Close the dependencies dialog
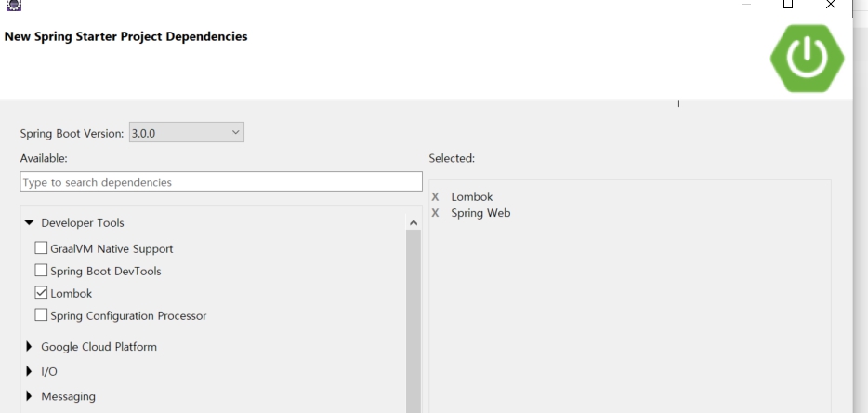 coord(830,5)
